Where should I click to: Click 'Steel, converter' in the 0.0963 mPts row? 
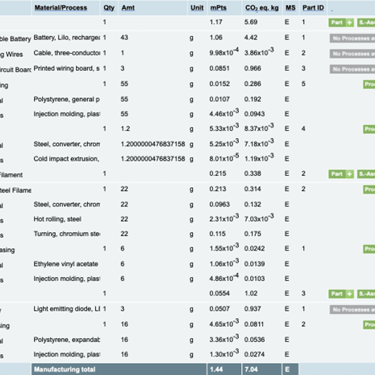click(67, 204)
